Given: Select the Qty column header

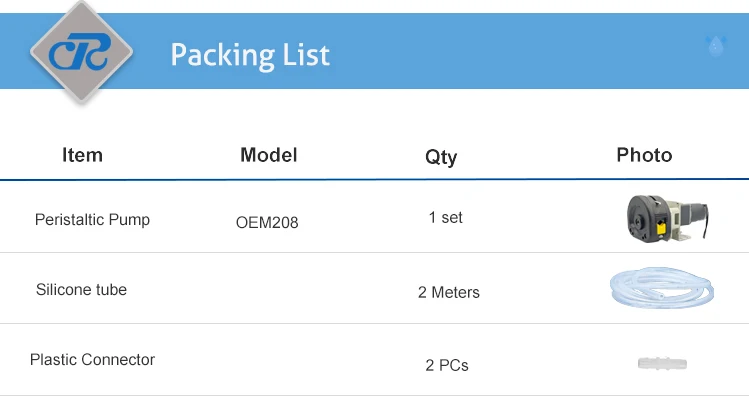Looking at the screenshot, I should tap(441, 157).
